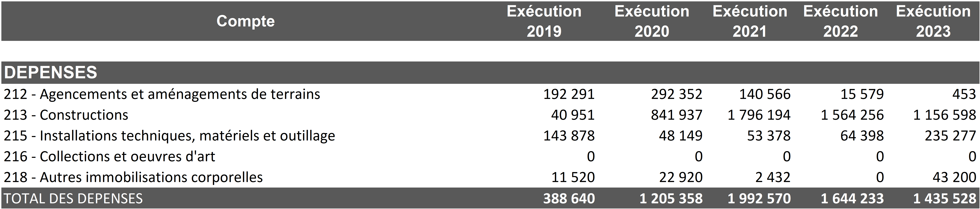Select the 2023 value 235 277

click(x=950, y=136)
